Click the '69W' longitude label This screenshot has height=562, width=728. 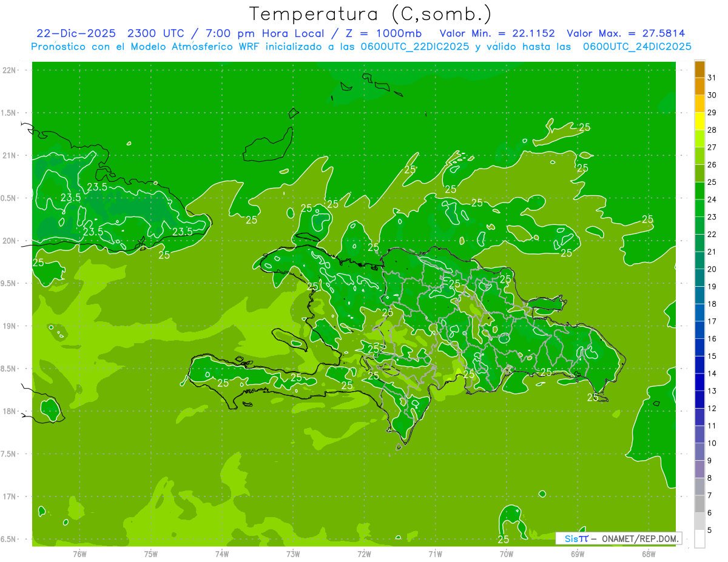[x=577, y=554]
